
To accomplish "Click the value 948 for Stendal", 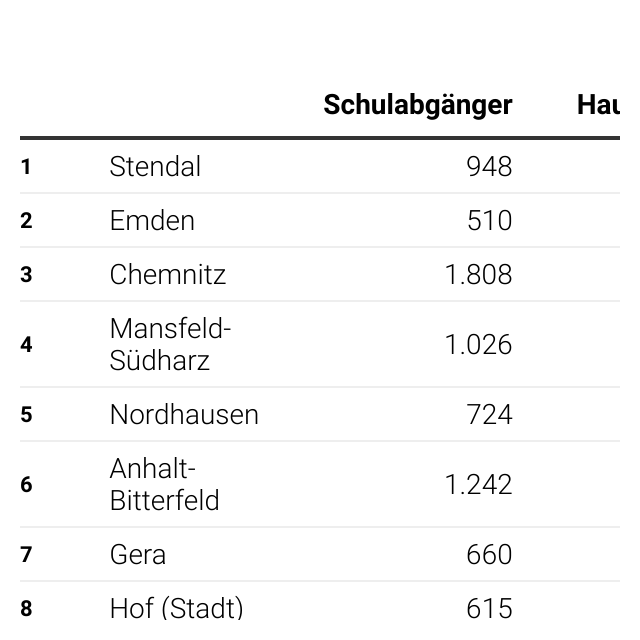I will click(489, 167).
